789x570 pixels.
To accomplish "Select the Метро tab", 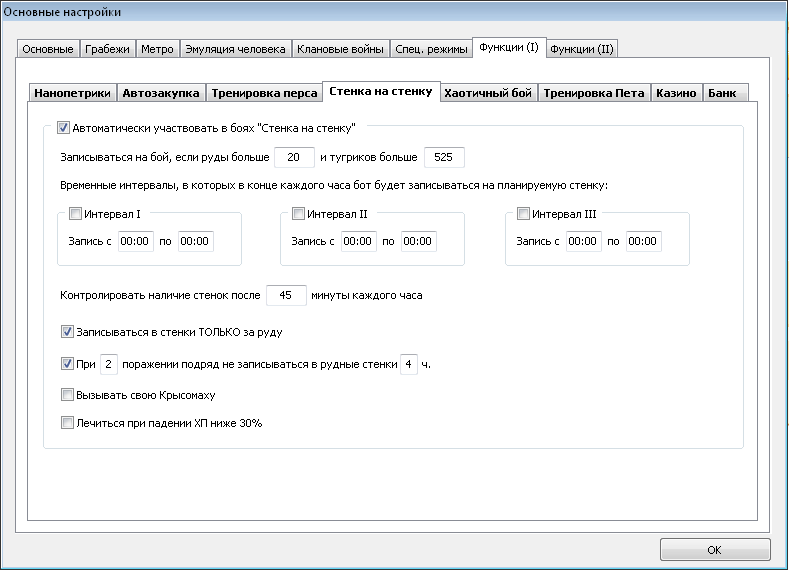I will [157, 49].
